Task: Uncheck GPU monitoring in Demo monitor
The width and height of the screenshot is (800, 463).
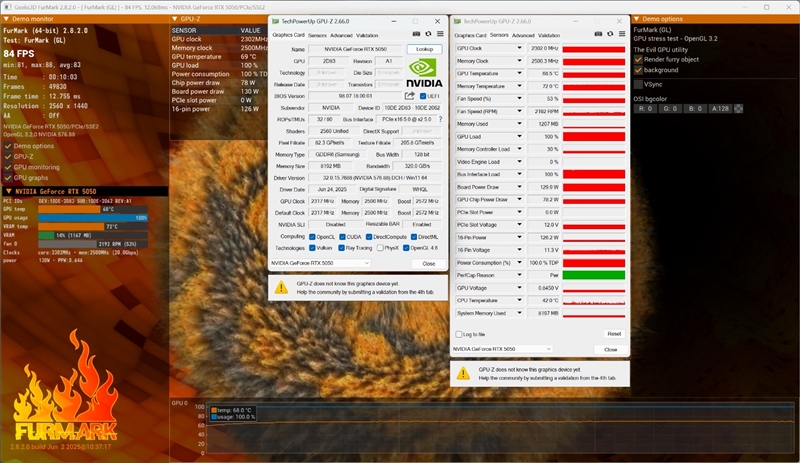Action: [8, 167]
